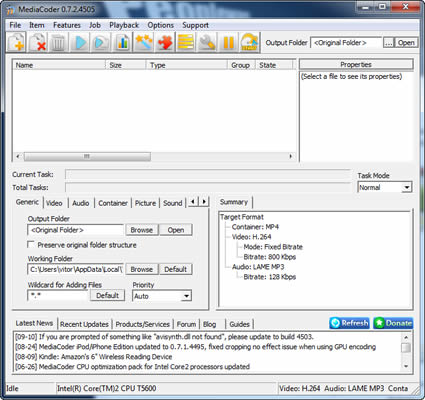Open the Guides tab
Screen dimensions: 425x400
(239, 324)
